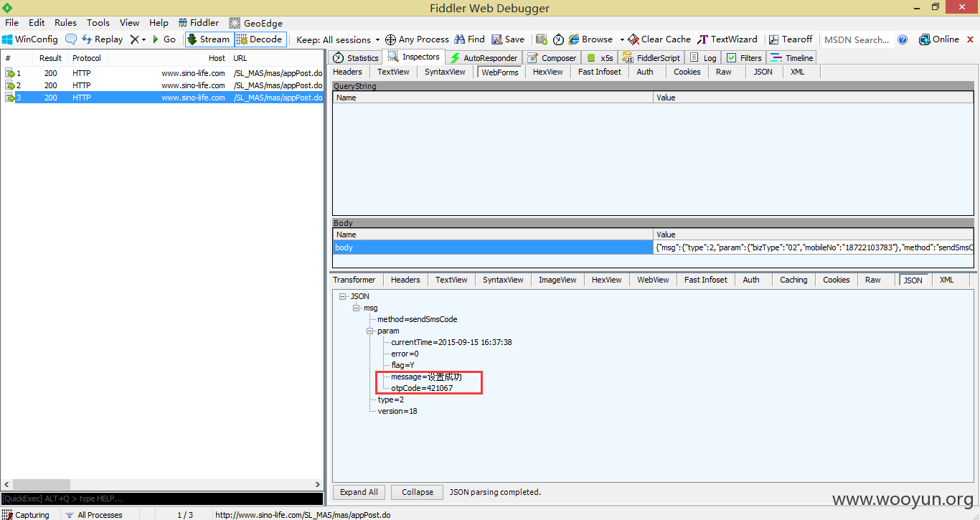Click the Any Process target tool
The image size is (980, 520).
417,39
